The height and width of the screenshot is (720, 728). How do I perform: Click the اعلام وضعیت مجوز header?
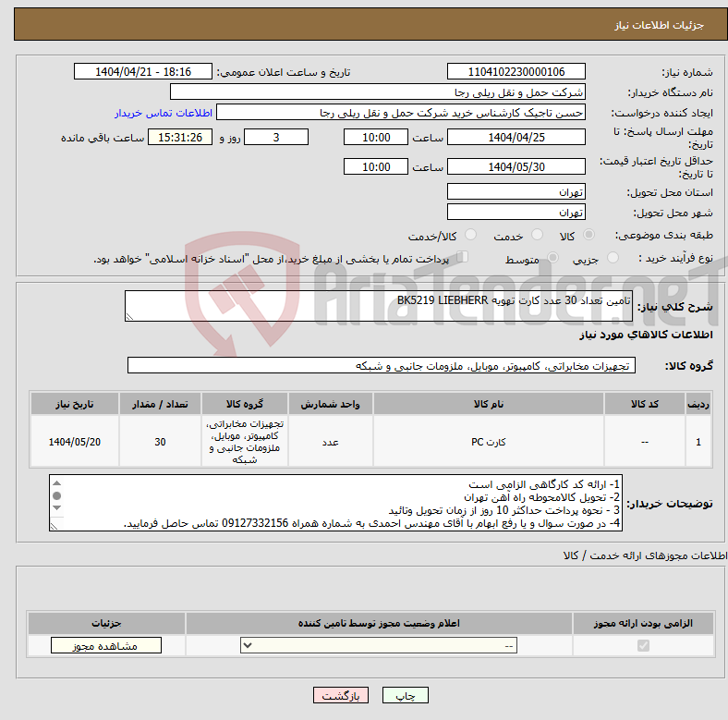point(379,623)
